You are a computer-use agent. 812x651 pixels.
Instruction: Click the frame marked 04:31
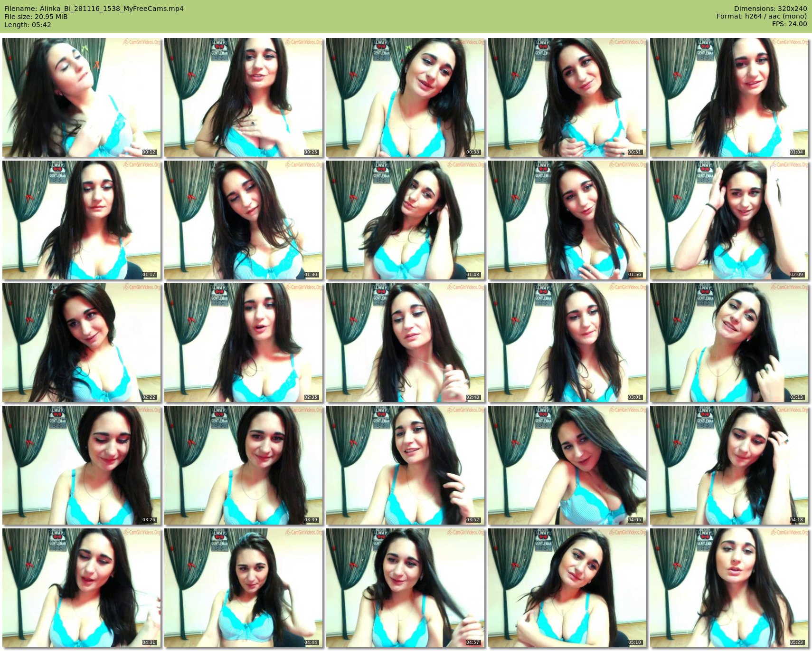[82, 588]
